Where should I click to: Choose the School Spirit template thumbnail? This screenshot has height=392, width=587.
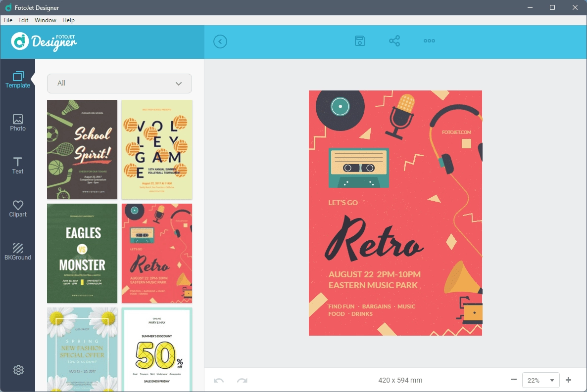coord(82,150)
